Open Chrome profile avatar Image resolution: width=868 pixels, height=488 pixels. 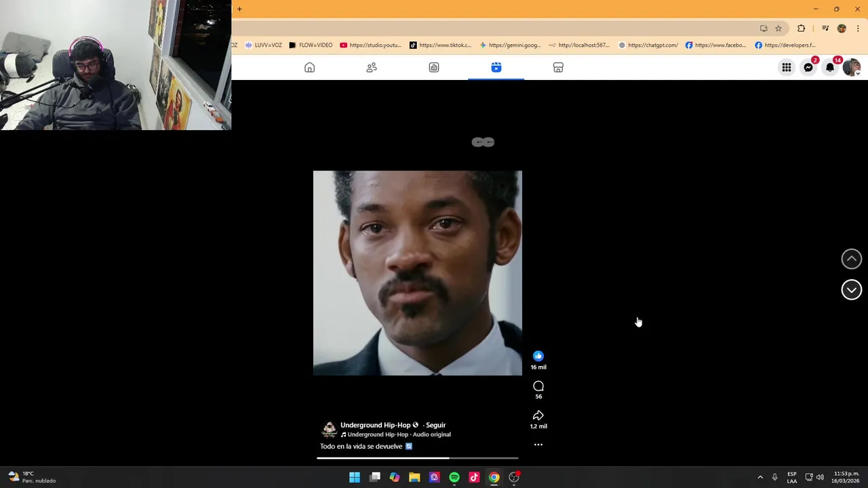coord(842,28)
